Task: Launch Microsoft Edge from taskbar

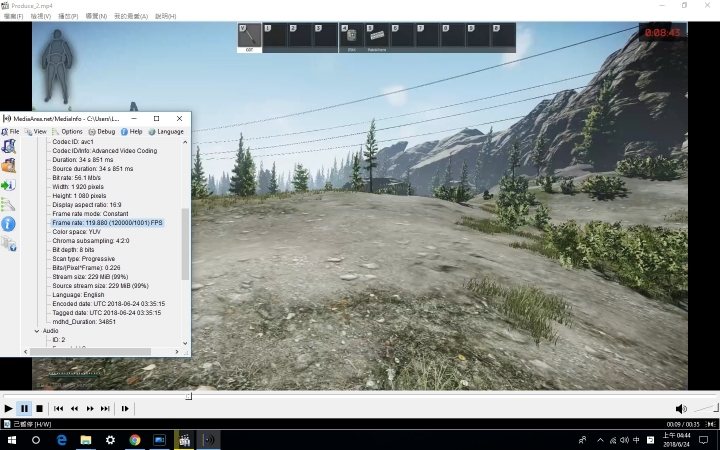Action: 61,440
